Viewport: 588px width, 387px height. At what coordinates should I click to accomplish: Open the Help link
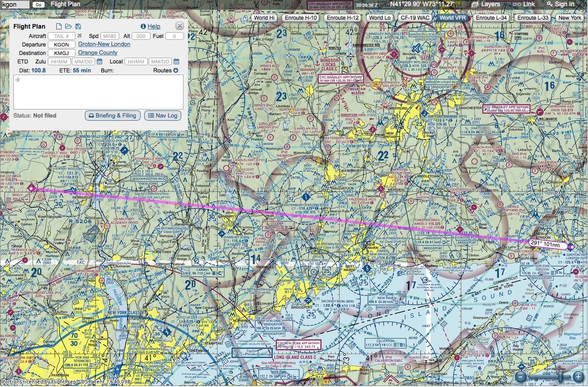pos(154,27)
